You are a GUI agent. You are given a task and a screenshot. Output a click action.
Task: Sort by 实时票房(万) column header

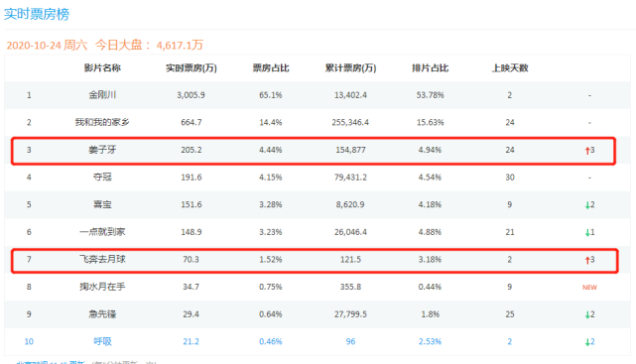[x=191, y=68]
